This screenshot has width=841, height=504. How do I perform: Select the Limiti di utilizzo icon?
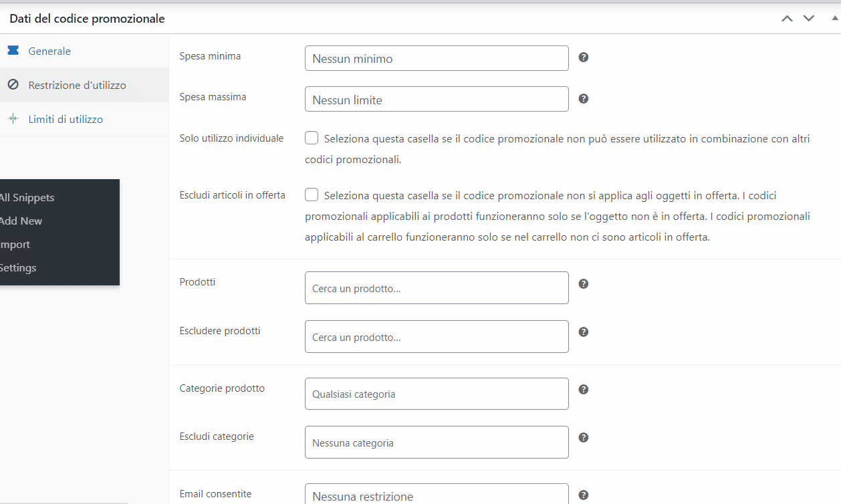[14, 119]
